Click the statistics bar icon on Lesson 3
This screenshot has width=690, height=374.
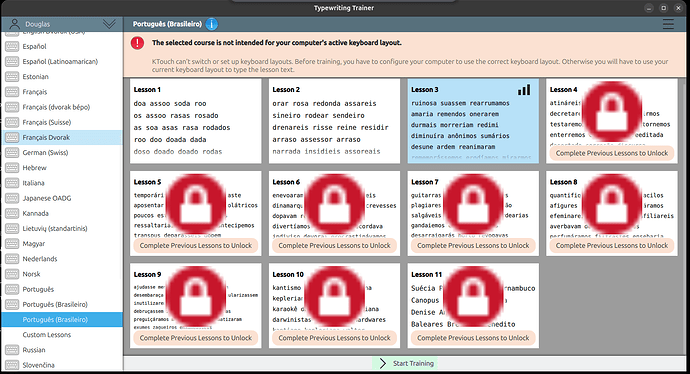(524, 90)
